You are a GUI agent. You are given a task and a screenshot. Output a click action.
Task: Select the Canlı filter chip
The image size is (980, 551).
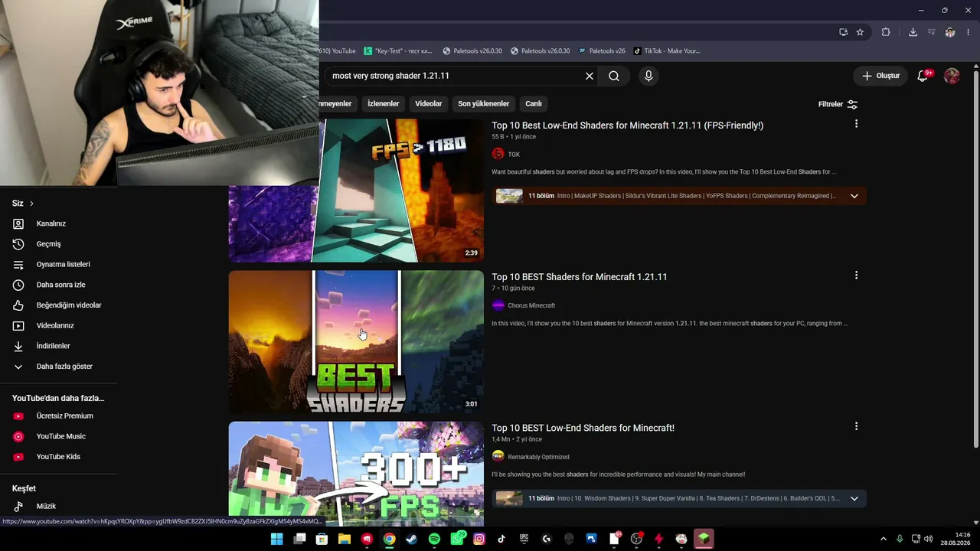pos(534,103)
